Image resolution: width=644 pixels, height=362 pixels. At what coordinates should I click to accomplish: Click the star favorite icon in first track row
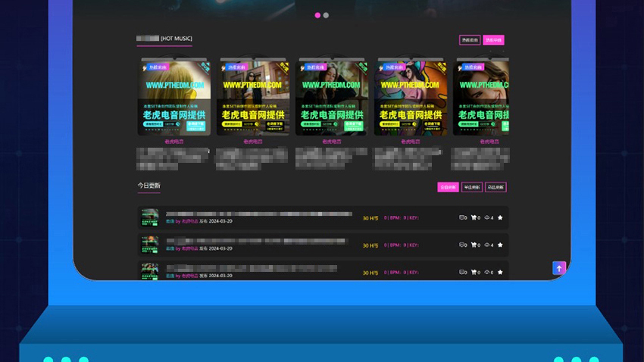(x=500, y=218)
